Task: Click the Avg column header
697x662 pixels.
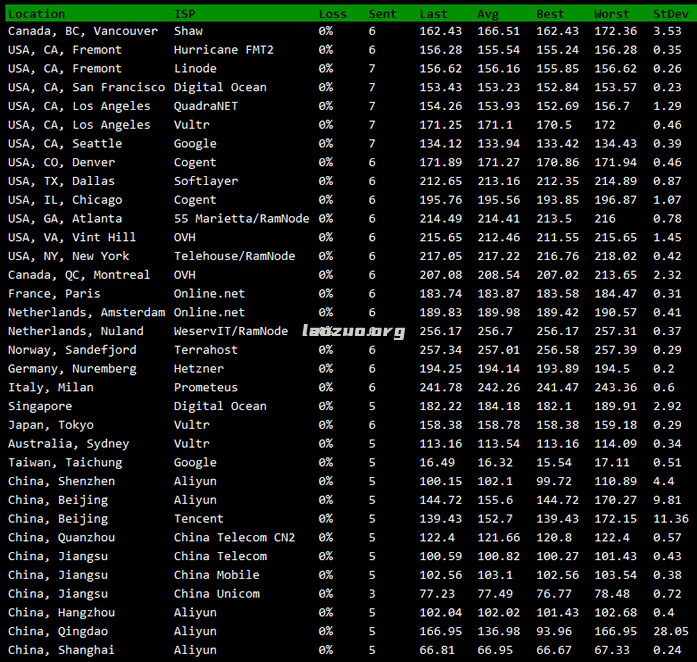Action: (x=488, y=14)
